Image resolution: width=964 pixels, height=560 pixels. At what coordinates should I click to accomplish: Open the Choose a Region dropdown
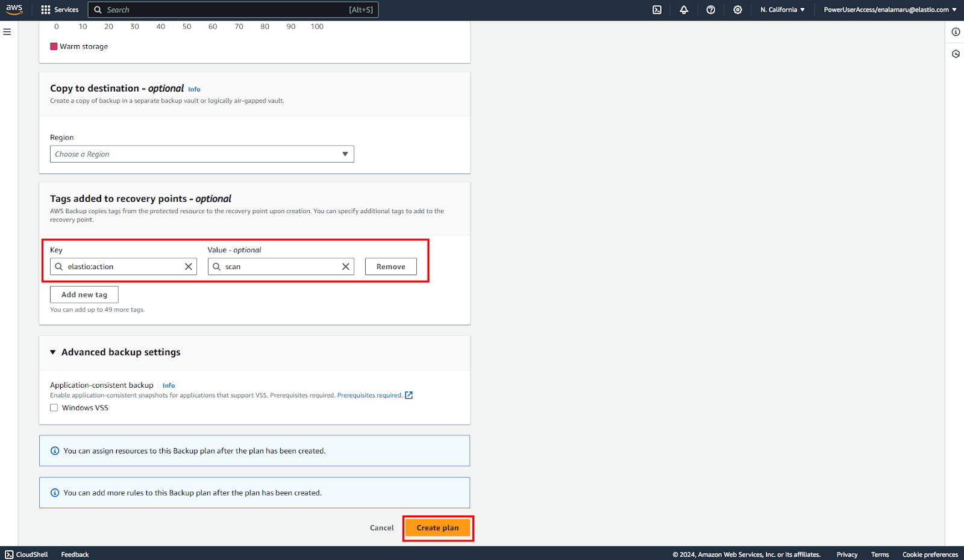(202, 154)
